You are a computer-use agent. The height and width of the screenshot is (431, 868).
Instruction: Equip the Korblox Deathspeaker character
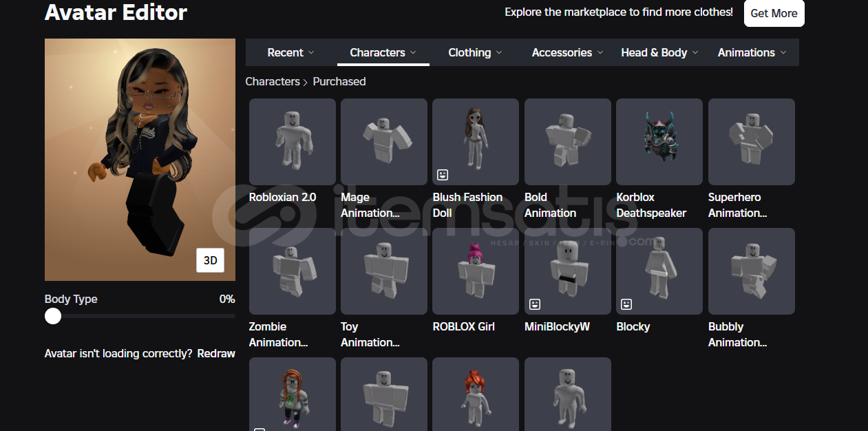click(x=659, y=142)
